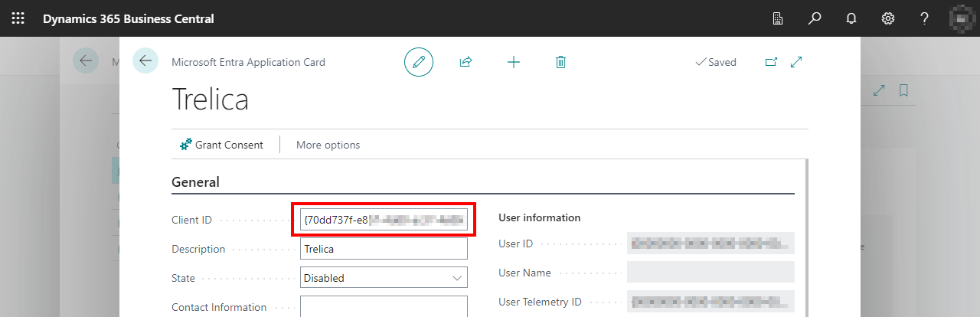Open the help question mark menu
Viewport: 980px width, 317px height.
coord(924,18)
